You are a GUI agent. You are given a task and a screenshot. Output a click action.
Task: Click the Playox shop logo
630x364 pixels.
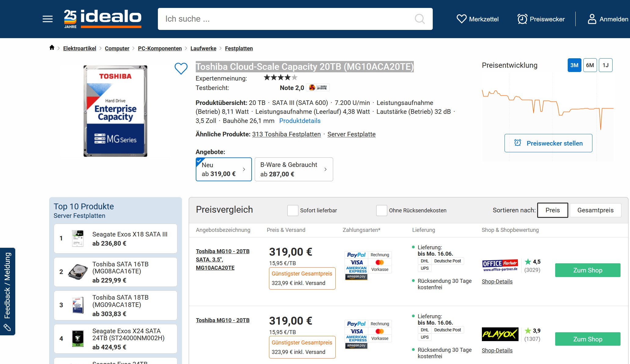[x=500, y=334]
